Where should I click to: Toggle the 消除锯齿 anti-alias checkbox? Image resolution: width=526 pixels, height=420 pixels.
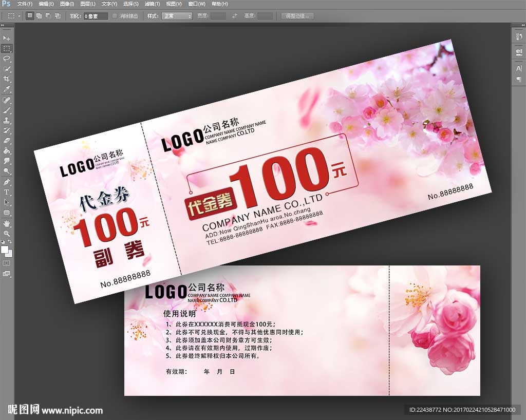[115, 16]
